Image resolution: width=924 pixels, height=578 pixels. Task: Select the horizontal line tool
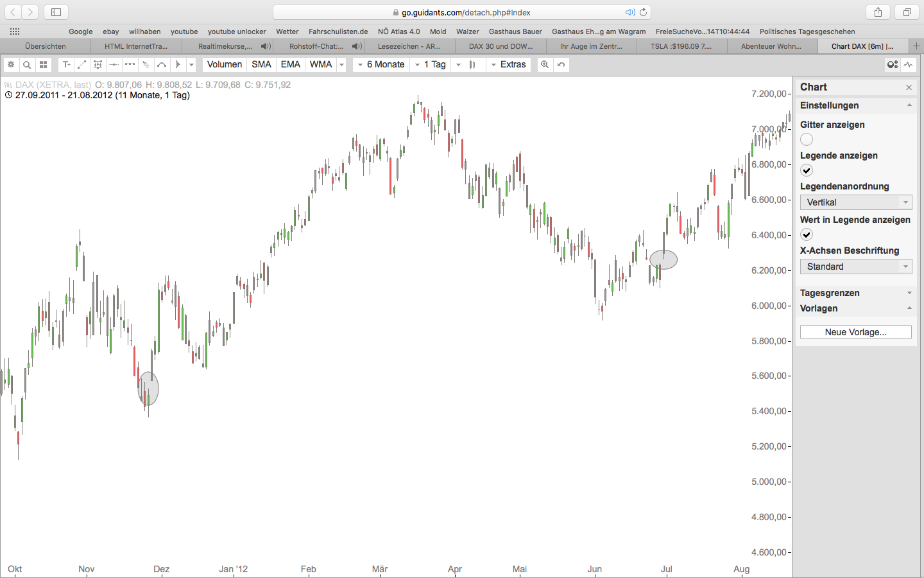(x=114, y=64)
